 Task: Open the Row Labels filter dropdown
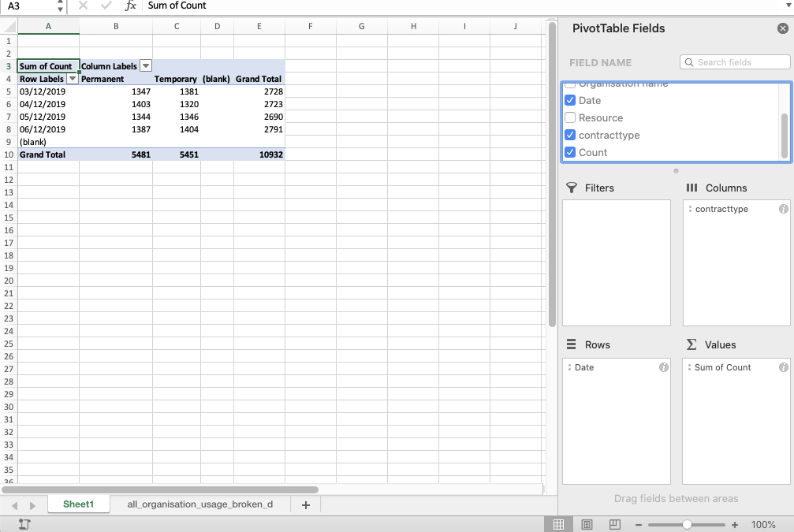coord(72,78)
